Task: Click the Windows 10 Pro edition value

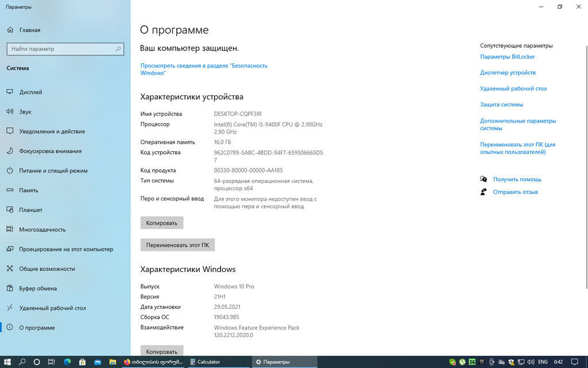Action: click(x=234, y=286)
